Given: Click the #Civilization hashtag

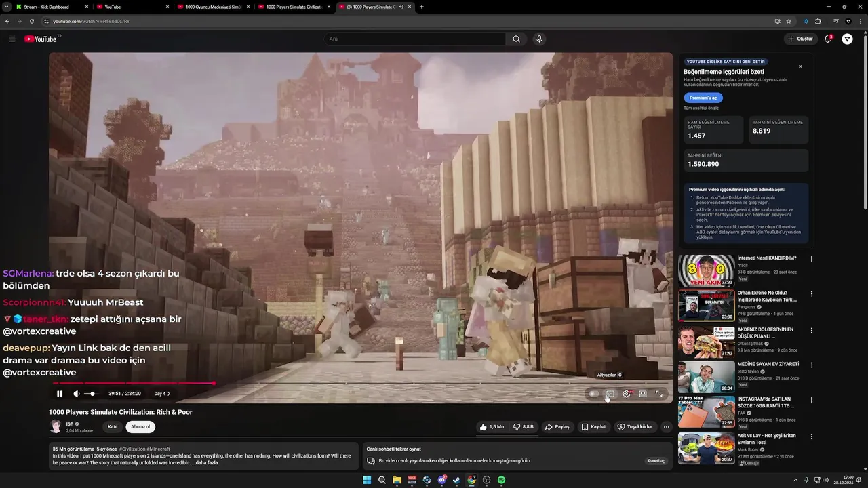Looking at the screenshot, I should point(132,449).
